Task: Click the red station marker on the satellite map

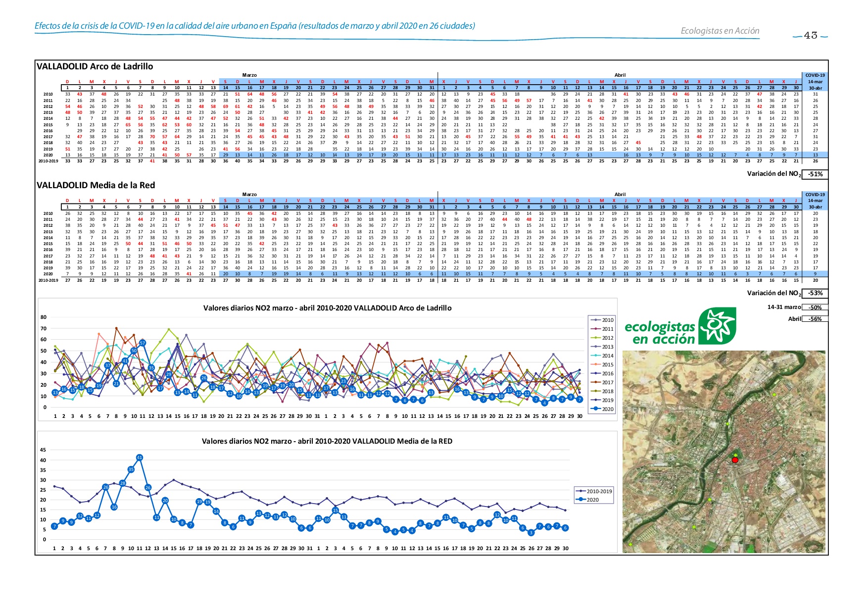Action: click(735, 460)
